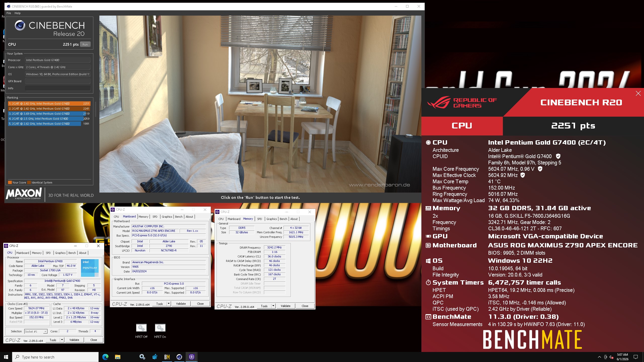644x362 pixels.
Task: Open the Graphics tab in right CPU-Z window
Action: [272, 219]
